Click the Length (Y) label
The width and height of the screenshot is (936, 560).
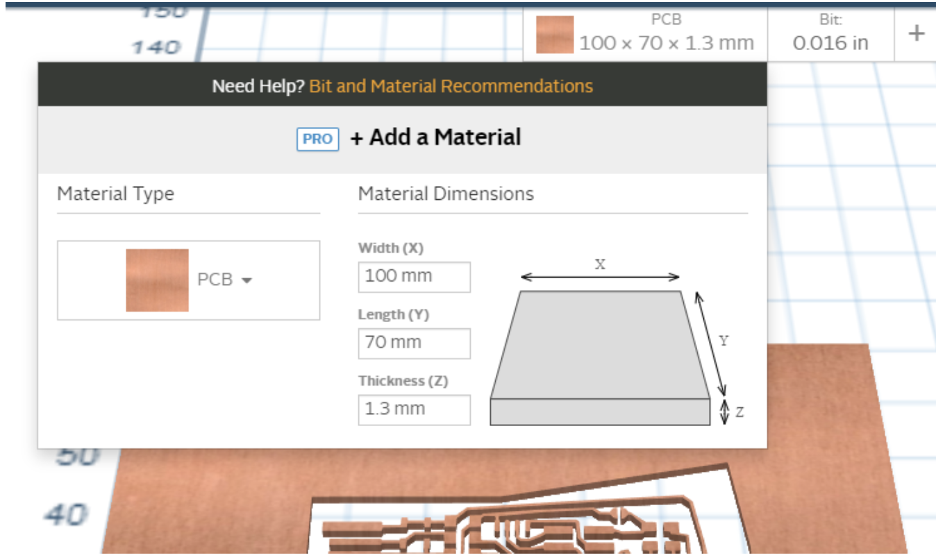pyautogui.click(x=394, y=314)
